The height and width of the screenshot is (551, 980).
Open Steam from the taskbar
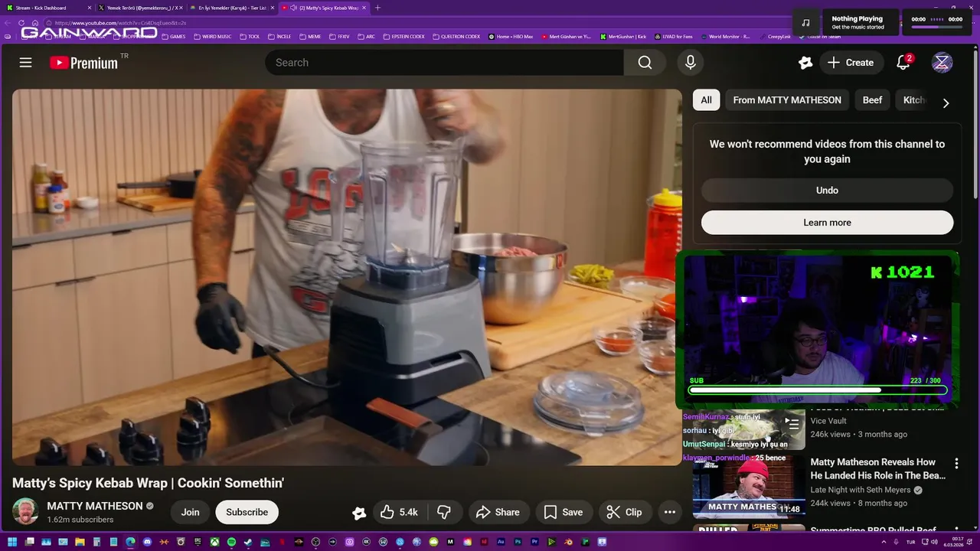248,542
